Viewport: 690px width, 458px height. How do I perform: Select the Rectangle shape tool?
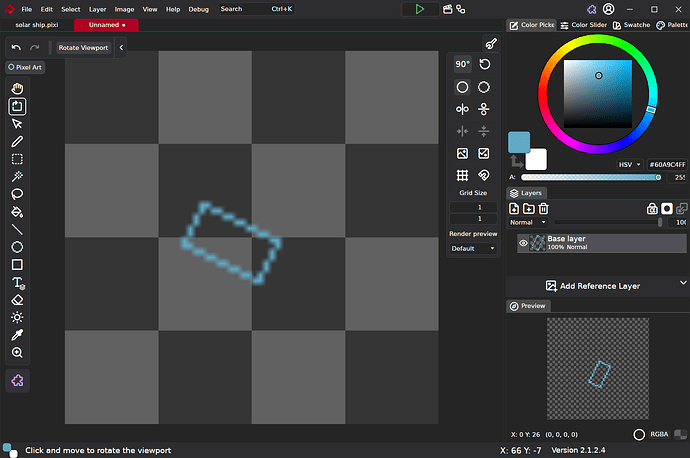(17, 264)
